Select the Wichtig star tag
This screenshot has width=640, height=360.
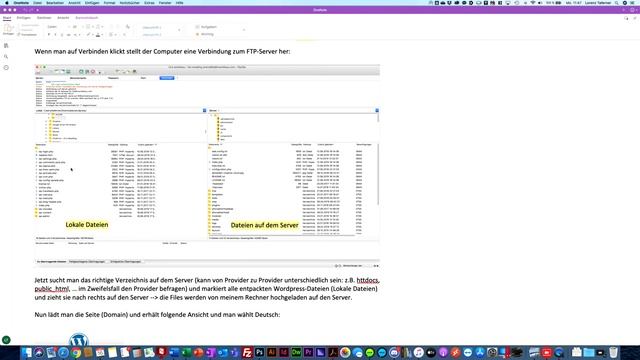click(205, 34)
